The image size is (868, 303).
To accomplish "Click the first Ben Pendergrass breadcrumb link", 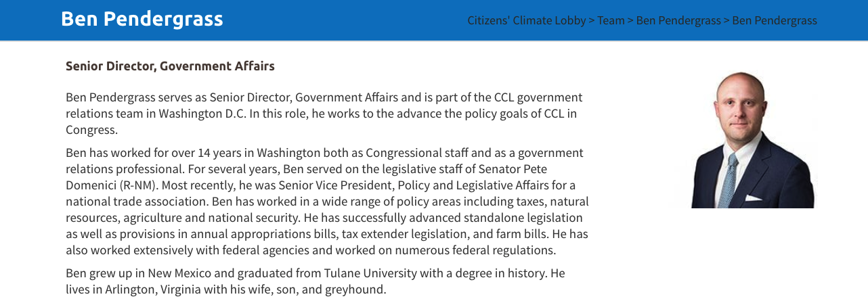I will click(678, 20).
